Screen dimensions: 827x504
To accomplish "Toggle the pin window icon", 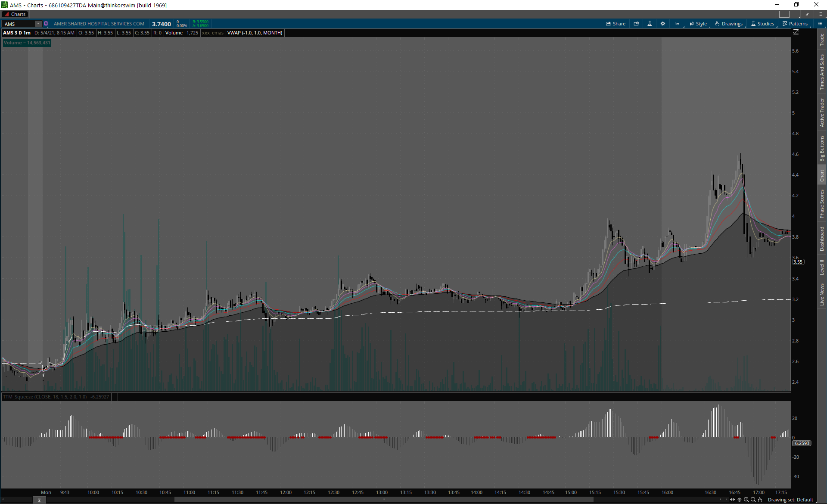I will point(807,14).
